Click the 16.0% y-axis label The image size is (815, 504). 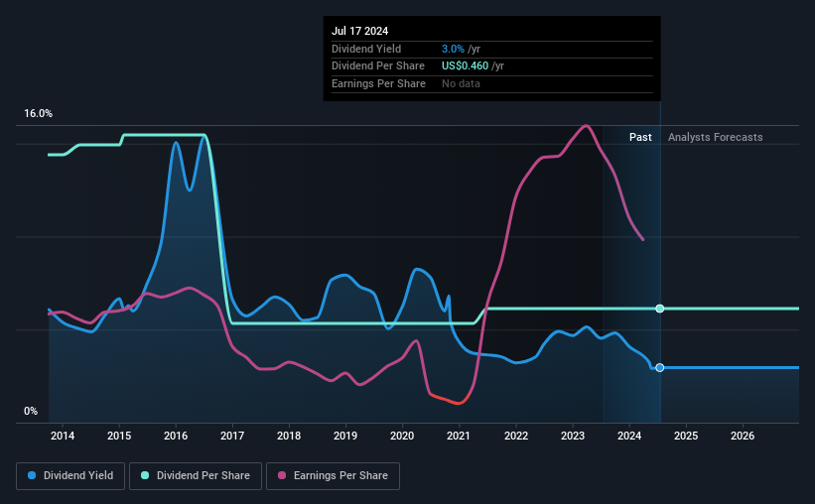39,114
